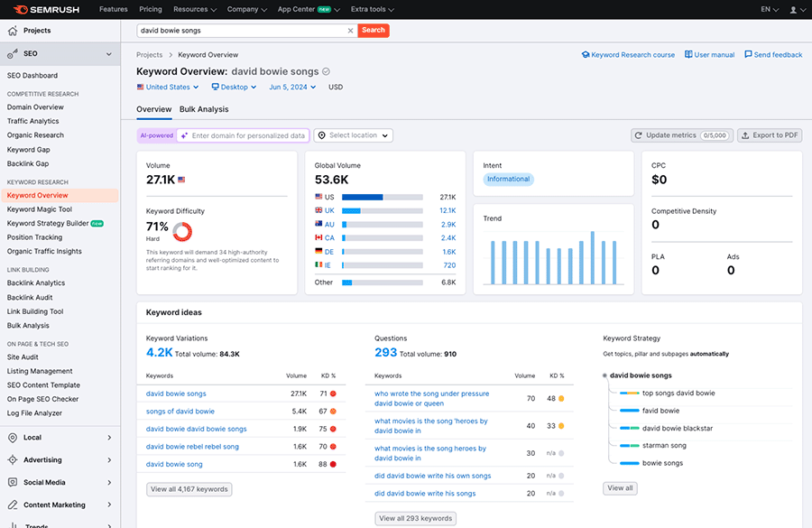Open the App Center menu
Screen dimensions: 812x528
(309, 9)
